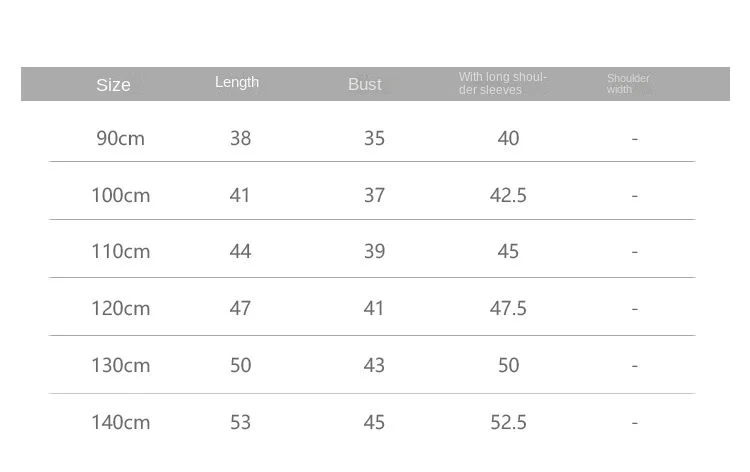Select the 100cm size row label

[x=121, y=195]
